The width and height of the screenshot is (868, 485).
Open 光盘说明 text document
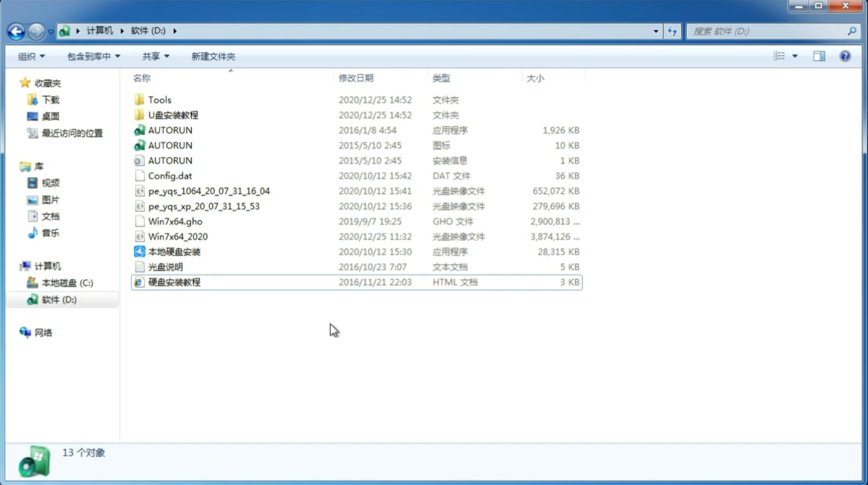pos(165,267)
